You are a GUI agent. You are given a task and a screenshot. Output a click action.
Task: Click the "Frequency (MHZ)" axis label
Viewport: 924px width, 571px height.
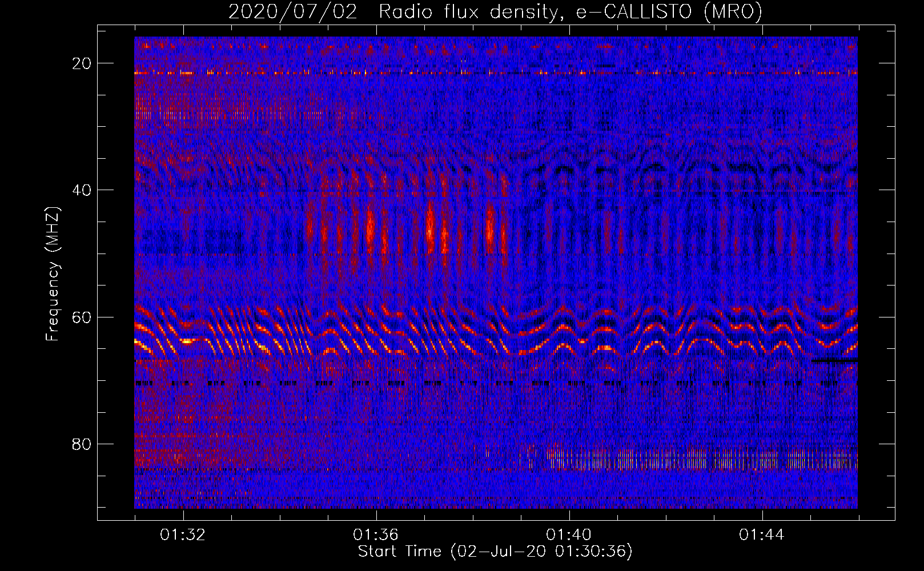pos(52,274)
